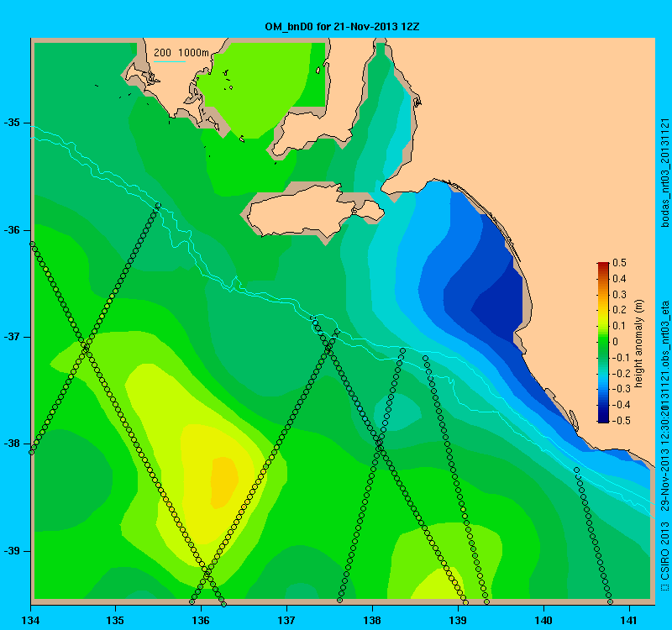
Task: Click the 140 longitude axis label
Action: [x=543, y=620]
